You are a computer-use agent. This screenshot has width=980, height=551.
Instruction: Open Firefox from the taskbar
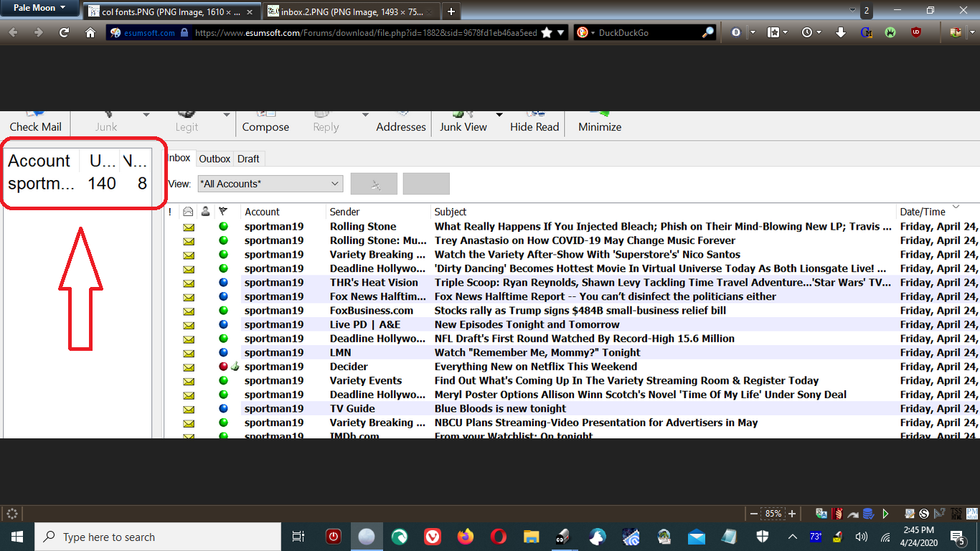(466, 537)
